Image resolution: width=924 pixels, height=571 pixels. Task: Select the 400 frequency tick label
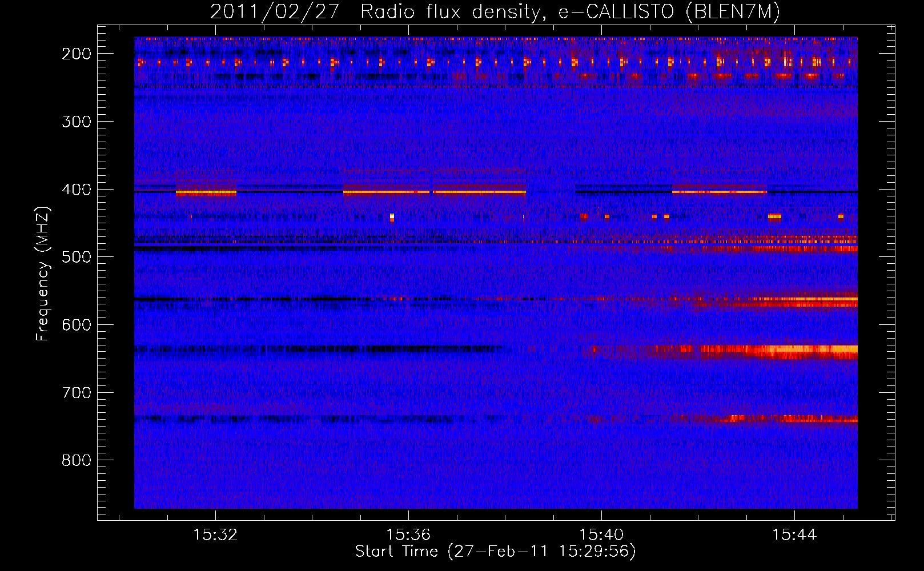77,190
